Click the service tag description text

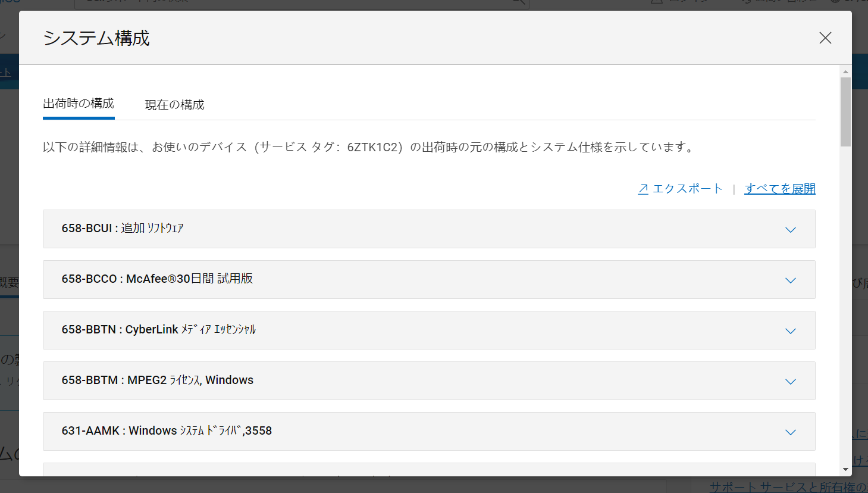369,147
